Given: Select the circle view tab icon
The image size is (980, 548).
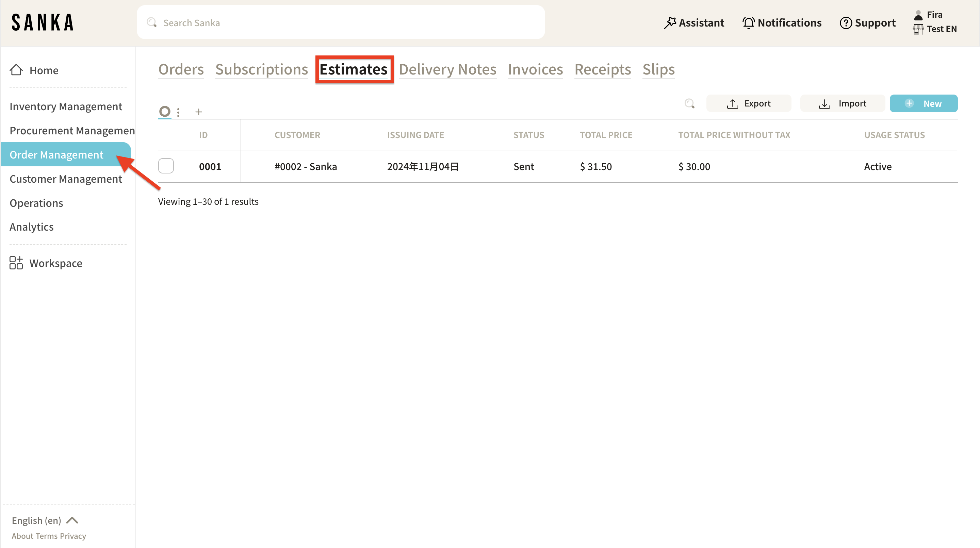Looking at the screenshot, I should click(165, 112).
